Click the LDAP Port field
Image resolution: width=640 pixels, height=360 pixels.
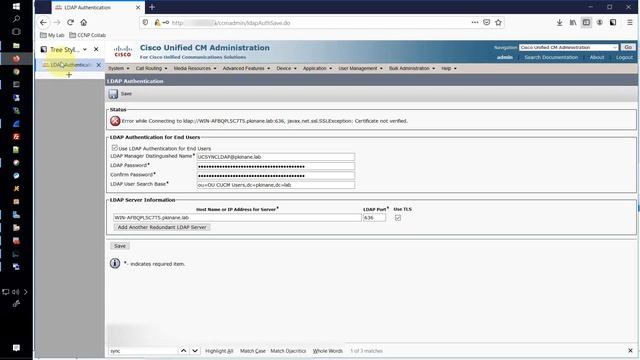(x=374, y=218)
